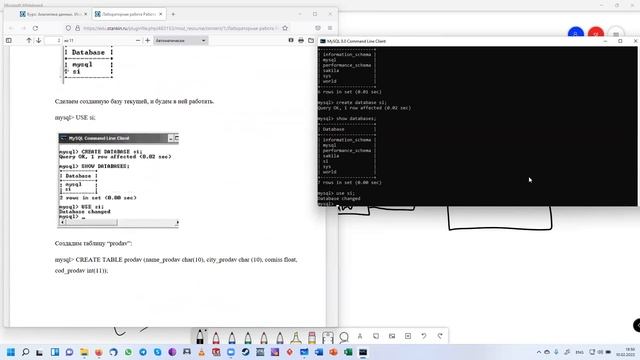Viewport: 640px width, 360px height.
Task: Undo the last whiteboard stroke
Action: coord(424,336)
